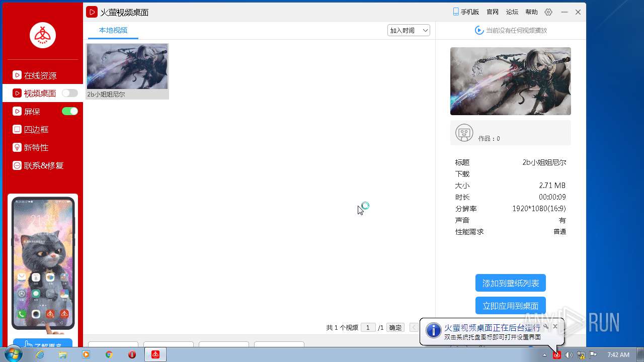
Task: Click the 火萤视频桌面 title bar logo
Action: tap(92, 12)
